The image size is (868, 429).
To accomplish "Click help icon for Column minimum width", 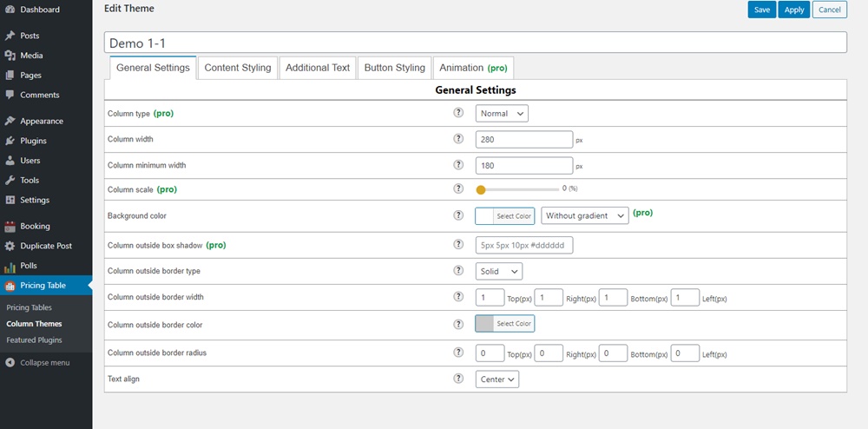I will (x=458, y=164).
